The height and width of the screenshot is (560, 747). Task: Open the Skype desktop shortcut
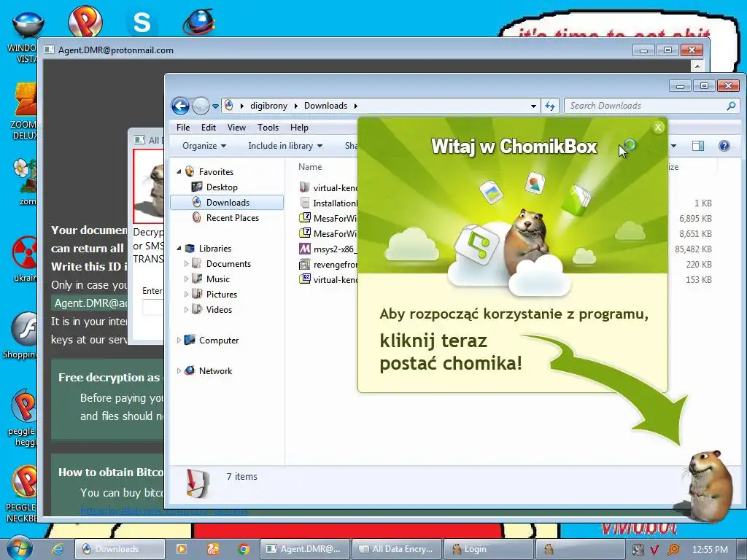point(142,22)
